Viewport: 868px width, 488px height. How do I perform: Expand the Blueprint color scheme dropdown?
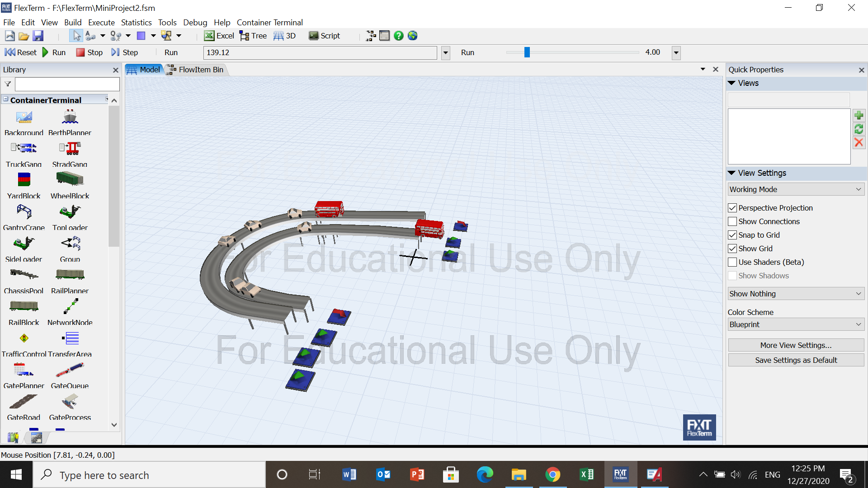coord(796,324)
